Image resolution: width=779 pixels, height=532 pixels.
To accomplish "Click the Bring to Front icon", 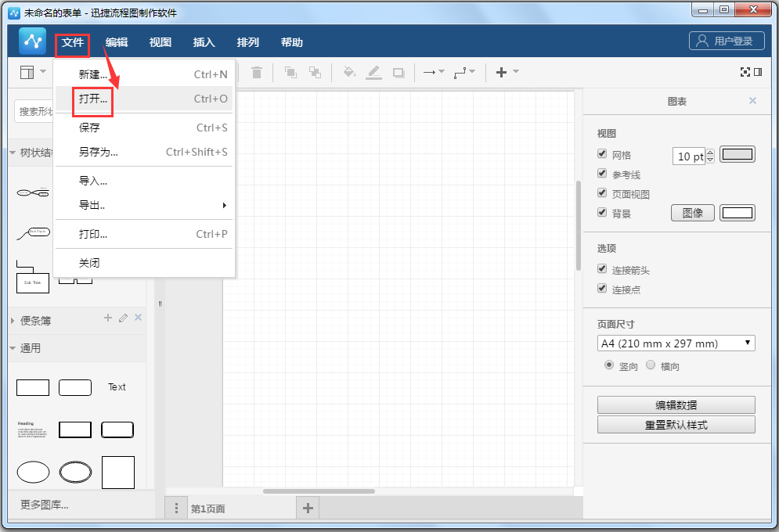I will [290, 72].
